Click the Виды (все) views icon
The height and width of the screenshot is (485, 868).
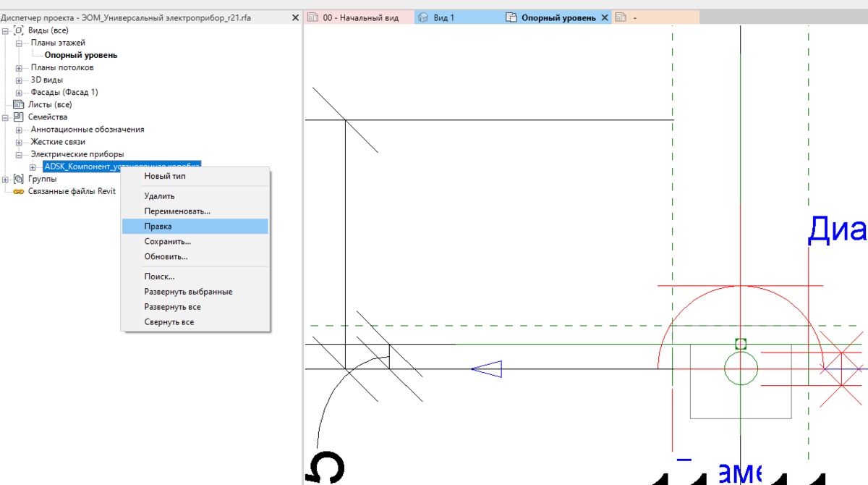pyautogui.click(x=19, y=30)
